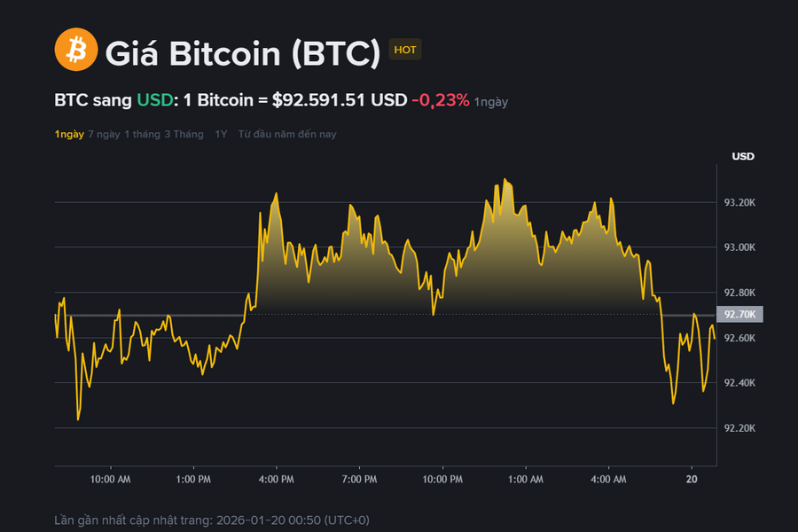Show Từ đầu năm đến nay range
798x532 pixels.
point(287,135)
